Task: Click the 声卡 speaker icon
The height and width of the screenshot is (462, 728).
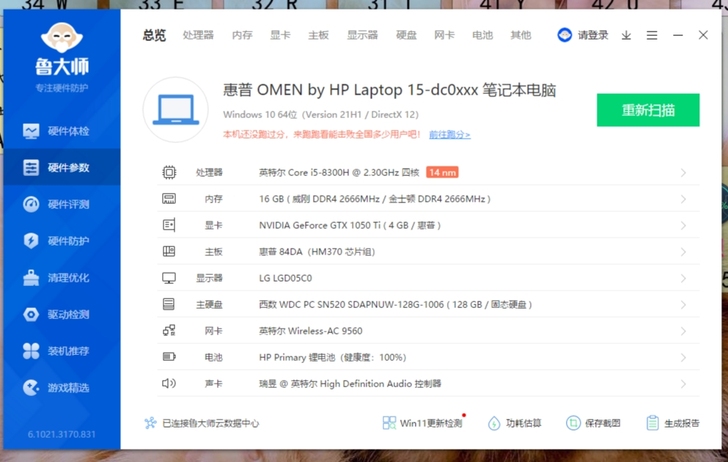Action: [169, 383]
